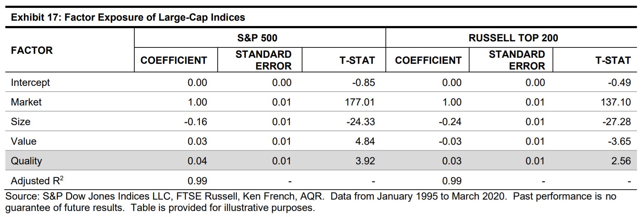Select the Market row label
Screen dimensions: 644x217
[26, 102]
